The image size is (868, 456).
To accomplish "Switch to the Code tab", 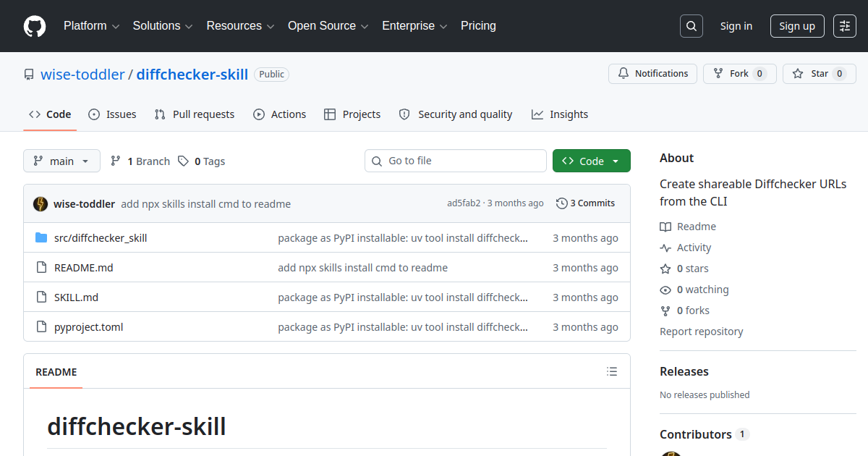I will click(x=50, y=114).
